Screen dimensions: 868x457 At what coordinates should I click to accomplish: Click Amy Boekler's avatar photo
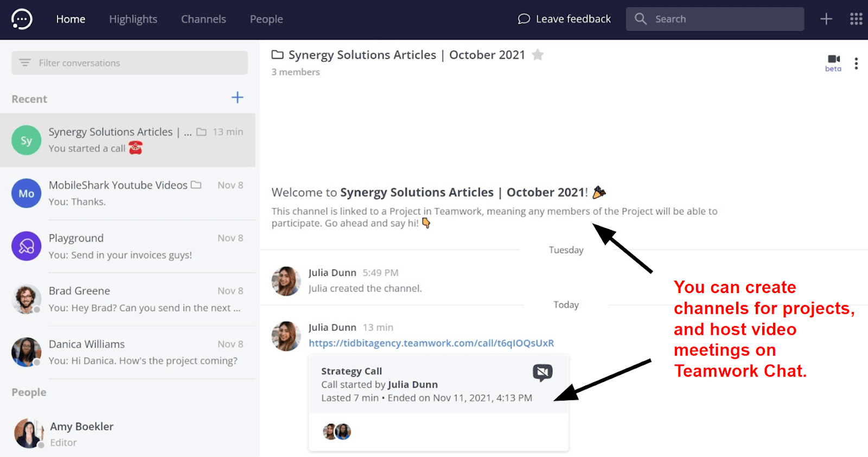click(x=28, y=433)
